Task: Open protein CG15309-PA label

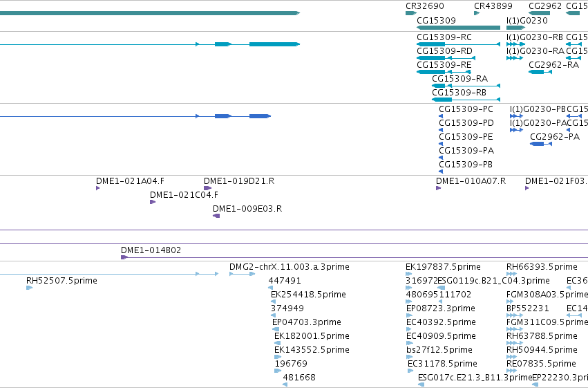Action: point(466,151)
